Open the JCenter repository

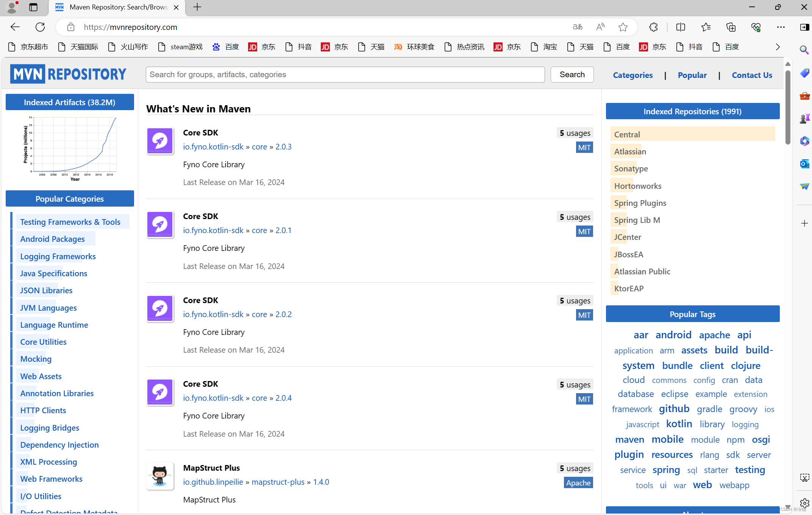click(x=628, y=237)
